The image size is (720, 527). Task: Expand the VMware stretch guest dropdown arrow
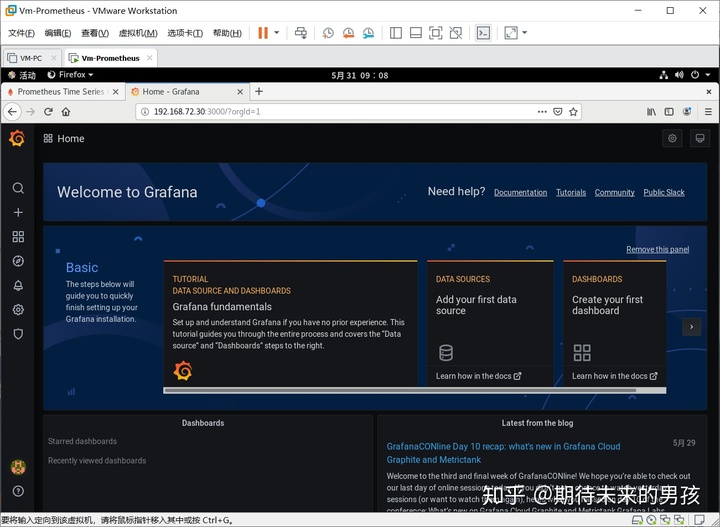[x=524, y=33]
